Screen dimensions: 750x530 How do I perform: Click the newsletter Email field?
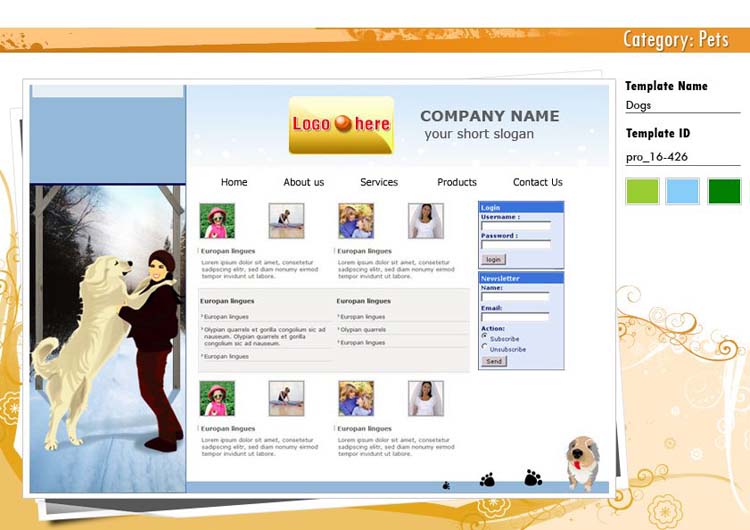click(515, 317)
